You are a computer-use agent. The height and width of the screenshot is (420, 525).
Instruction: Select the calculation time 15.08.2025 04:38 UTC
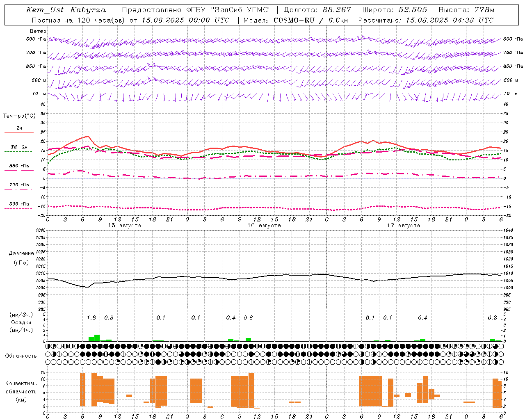pos(450,20)
